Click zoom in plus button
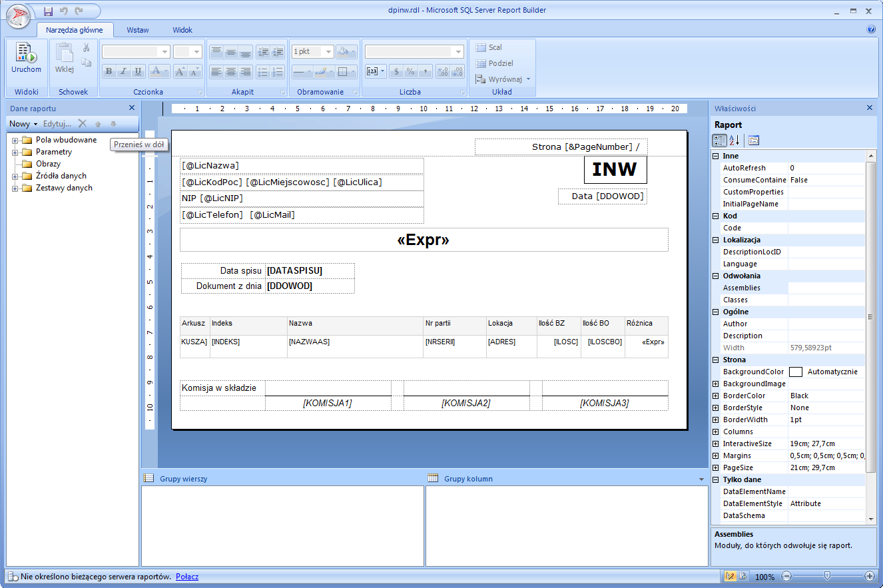 pos(869,576)
